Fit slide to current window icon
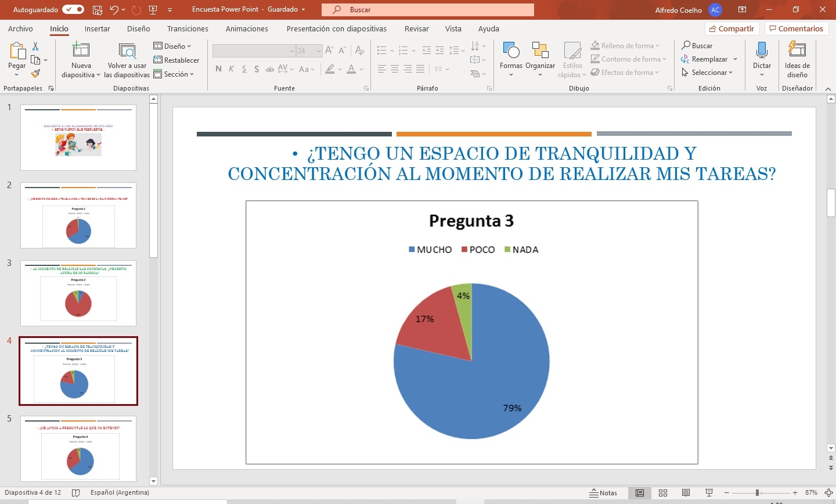836x504 pixels. 829,493
